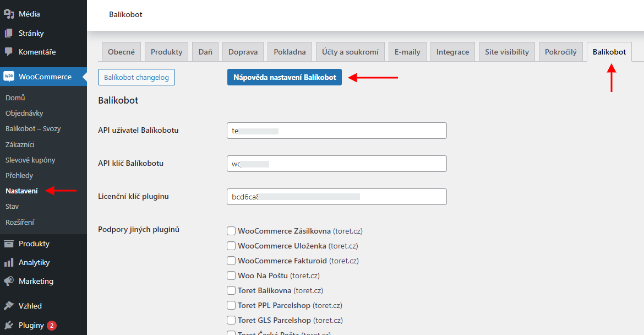Click the Analytiky bar-chart icon
The image size is (644, 335).
pyautogui.click(x=9, y=262)
